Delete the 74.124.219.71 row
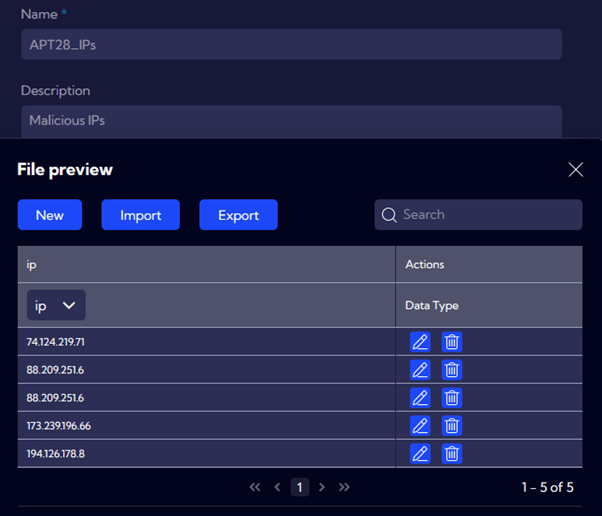 [452, 342]
